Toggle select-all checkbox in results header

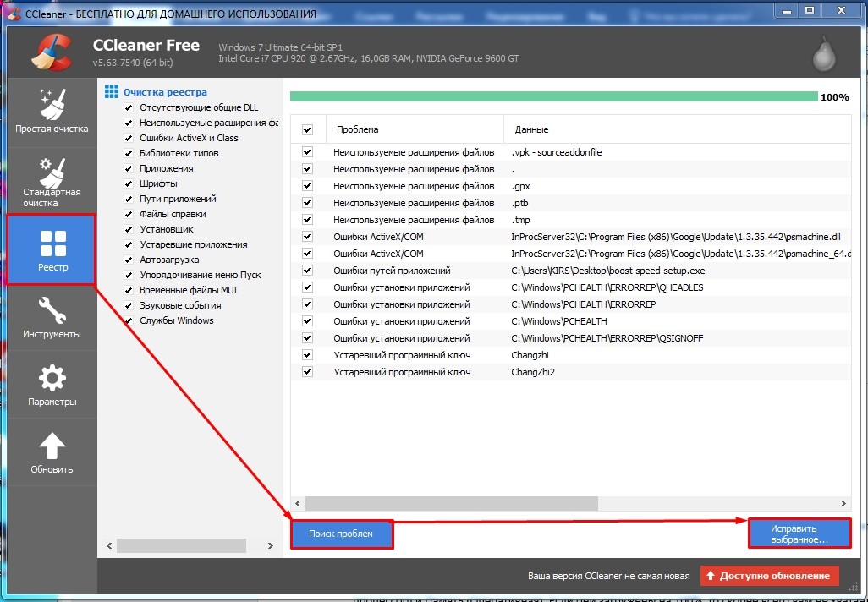click(307, 129)
